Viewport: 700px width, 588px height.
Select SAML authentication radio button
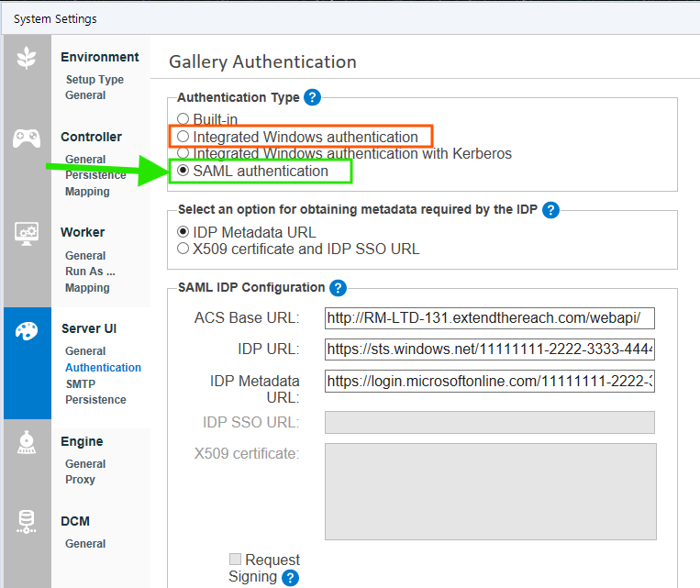click(183, 171)
